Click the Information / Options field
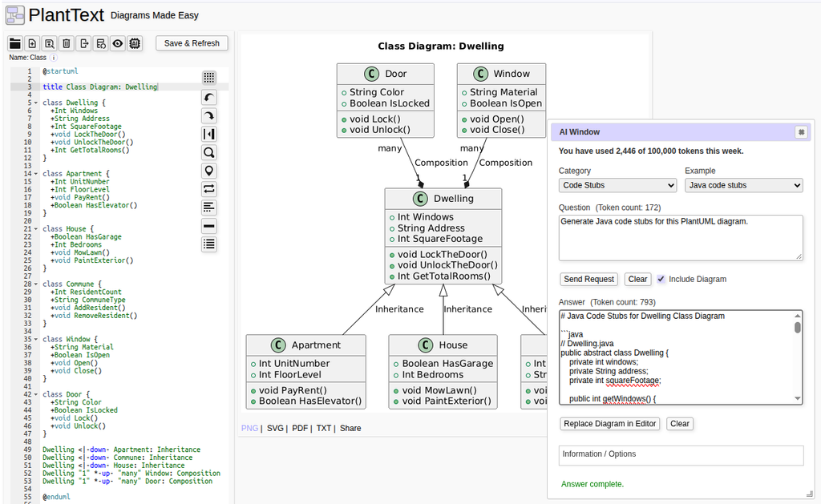 click(681, 455)
